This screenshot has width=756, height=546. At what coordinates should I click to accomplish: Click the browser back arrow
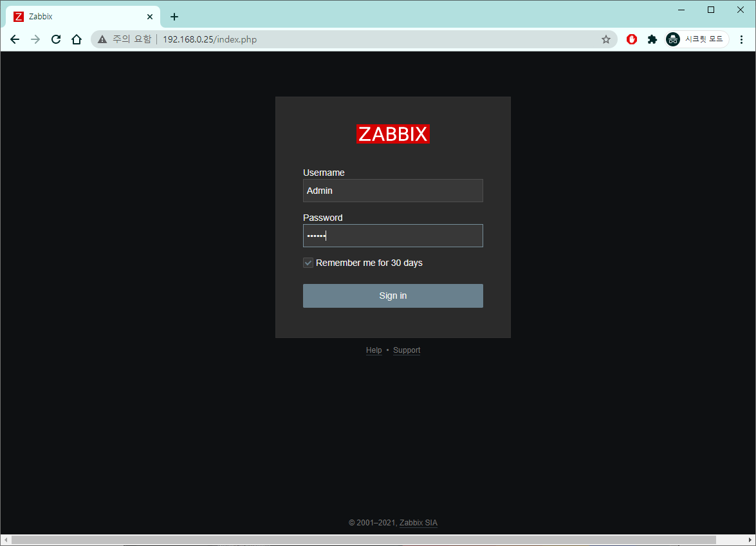tap(15, 39)
